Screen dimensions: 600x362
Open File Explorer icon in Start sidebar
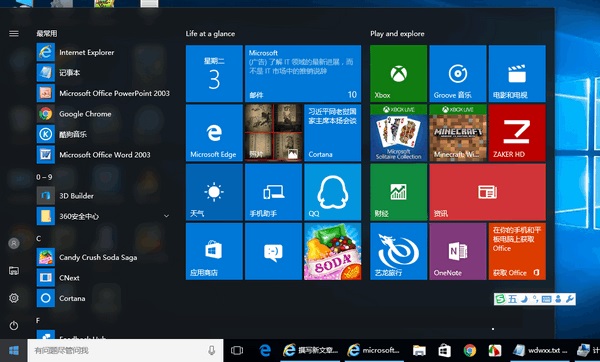click(14, 271)
